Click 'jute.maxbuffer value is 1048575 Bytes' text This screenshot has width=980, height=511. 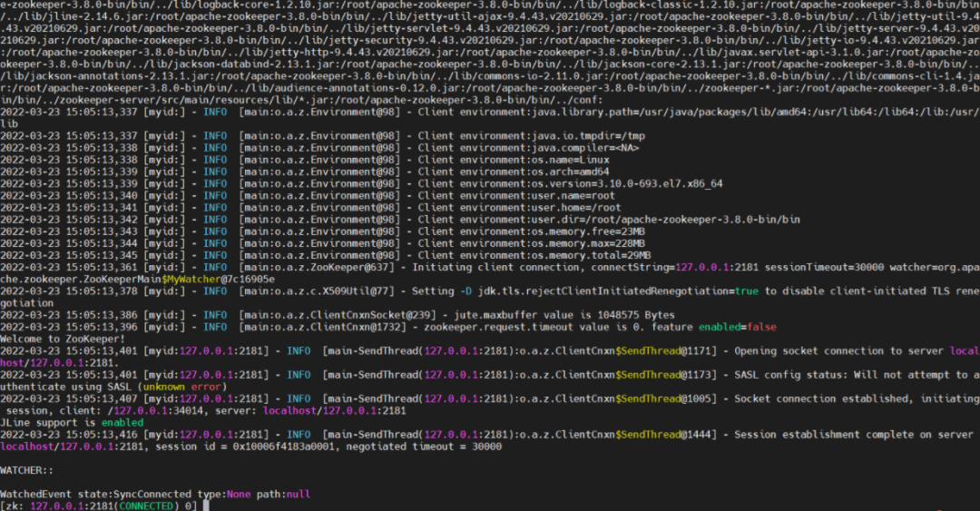(x=564, y=315)
